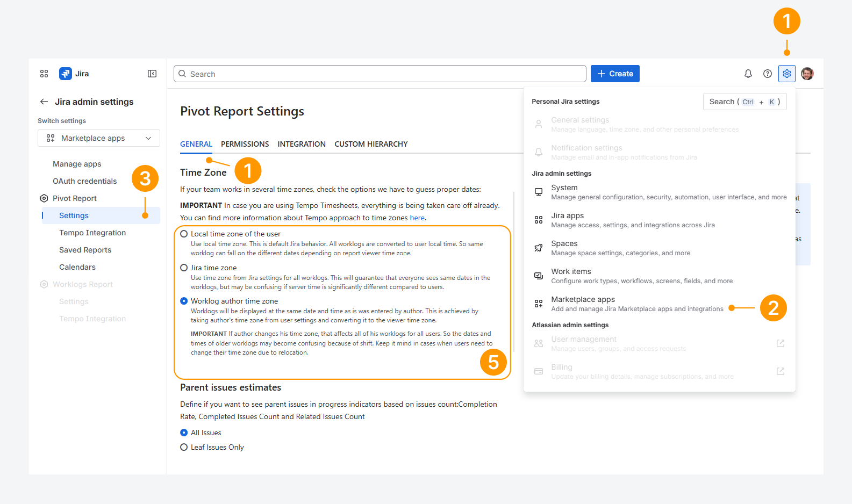Click the Pivot Report app icon in sidebar
Viewport: 852px width, 504px height.
click(44, 198)
